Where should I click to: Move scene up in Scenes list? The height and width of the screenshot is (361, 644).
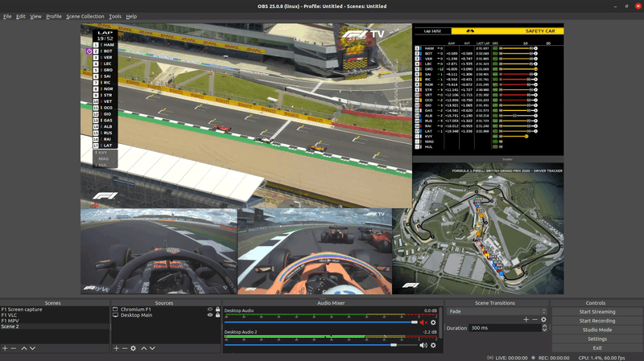[24, 348]
